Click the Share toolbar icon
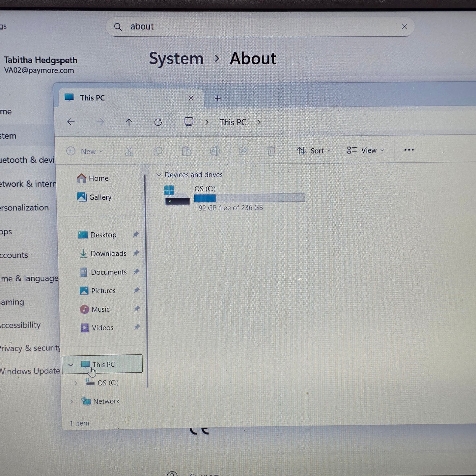 243,151
